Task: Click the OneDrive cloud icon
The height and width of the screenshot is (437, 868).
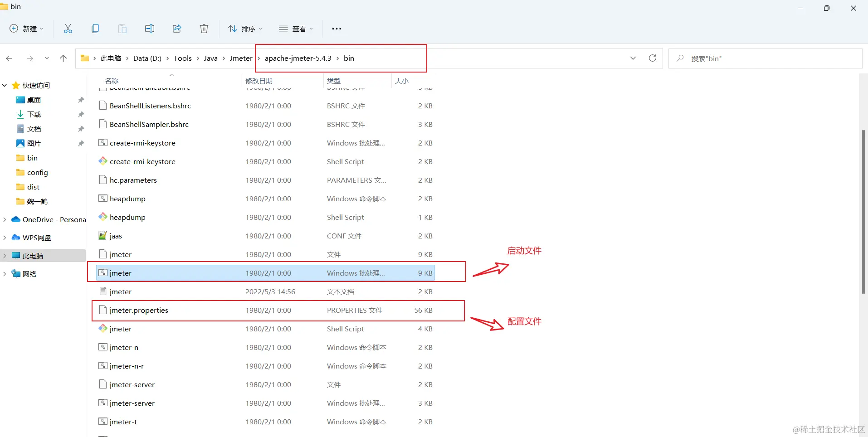Action: point(16,219)
